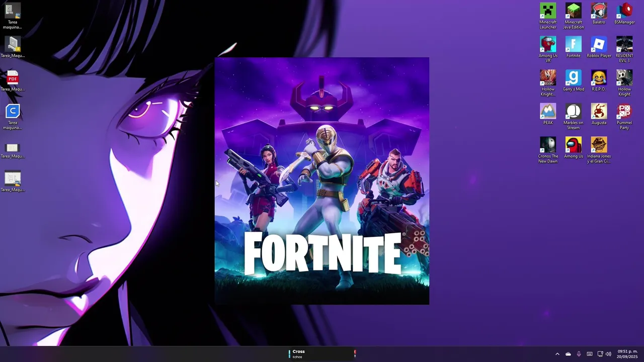The width and height of the screenshot is (644, 362).
Task: Show hidden system tray icons chevron
Action: [x=557, y=354]
